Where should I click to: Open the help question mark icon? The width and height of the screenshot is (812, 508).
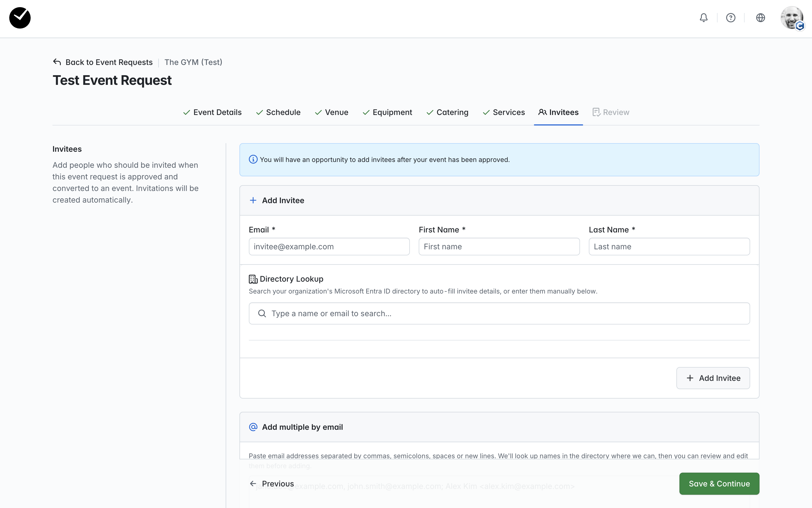point(731,17)
